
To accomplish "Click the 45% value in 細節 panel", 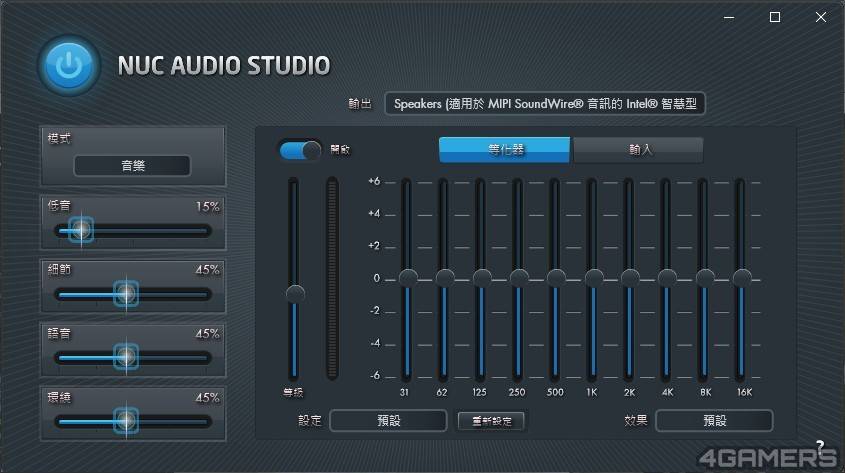I will click(207, 270).
